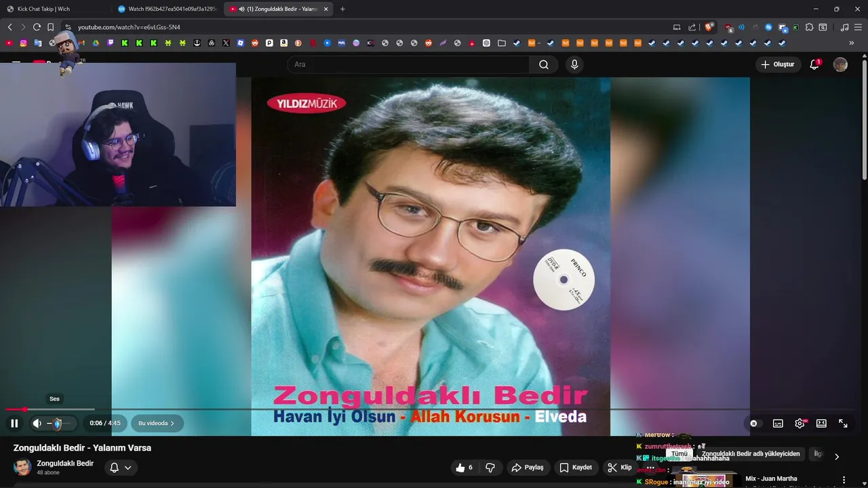The width and height of the screenshot is (868, 488).
Task: Show more filter chips with right arrow
Action: tap(837, 456)
